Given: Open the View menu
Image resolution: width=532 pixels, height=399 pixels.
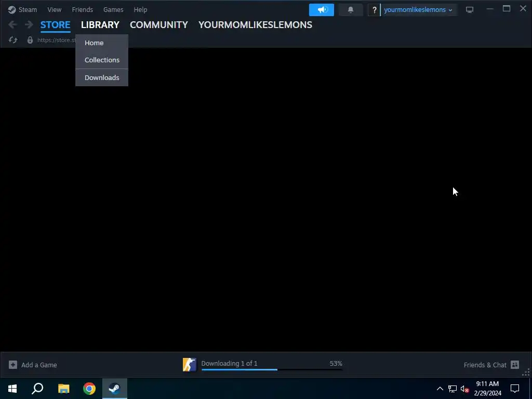Looking at the screenshot, I should [x=54, y=9].
